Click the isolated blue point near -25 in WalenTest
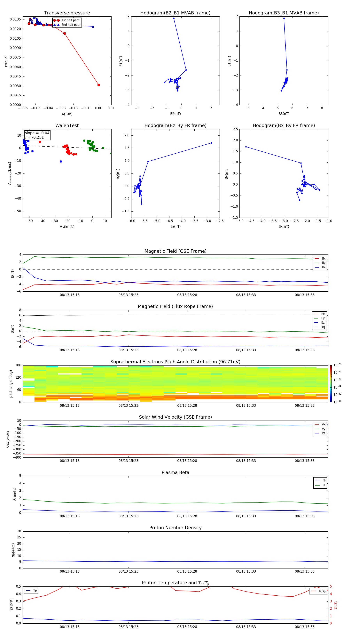Image resolution: width=351 pixels, height=644 pixels. [x=61, y=162]
